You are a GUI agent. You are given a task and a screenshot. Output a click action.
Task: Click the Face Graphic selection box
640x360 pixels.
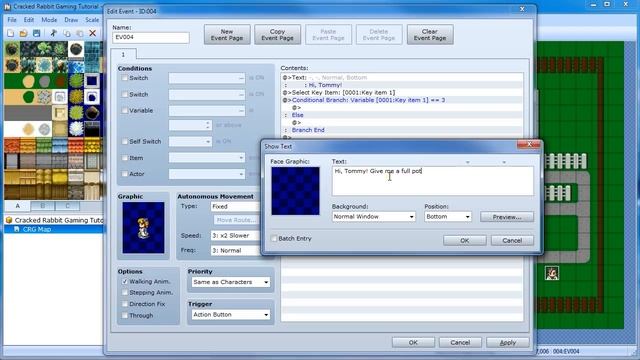point(296,191)
